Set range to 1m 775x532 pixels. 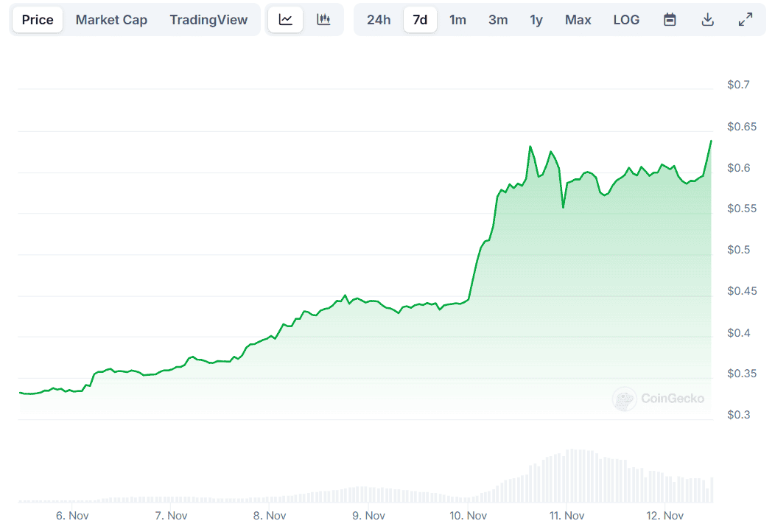(x=457, y=20)
